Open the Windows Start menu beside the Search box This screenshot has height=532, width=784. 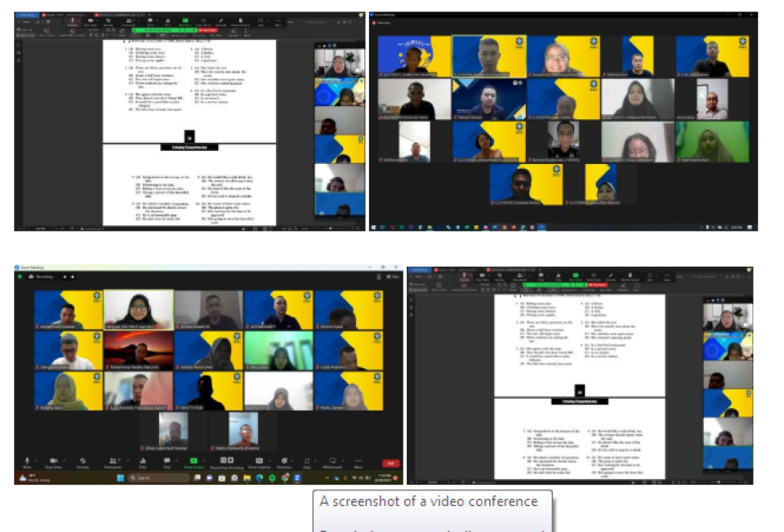coord(120,478)
